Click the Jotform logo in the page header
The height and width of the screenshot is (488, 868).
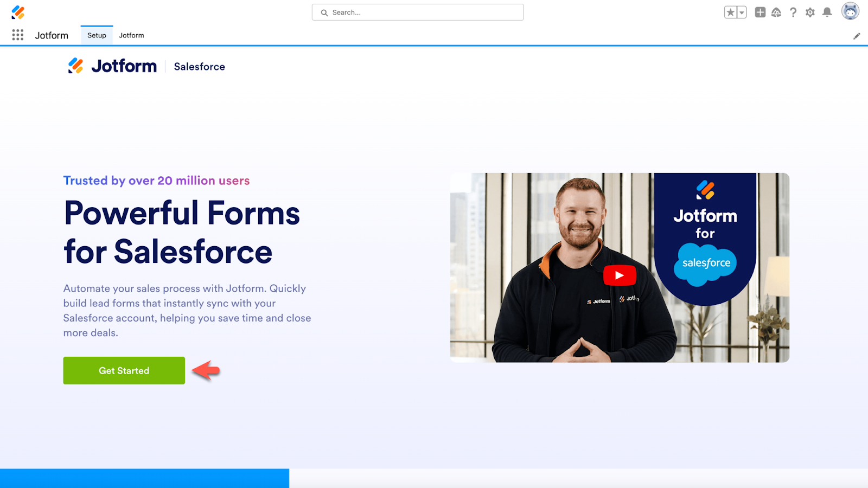click(x=112, y=66)
